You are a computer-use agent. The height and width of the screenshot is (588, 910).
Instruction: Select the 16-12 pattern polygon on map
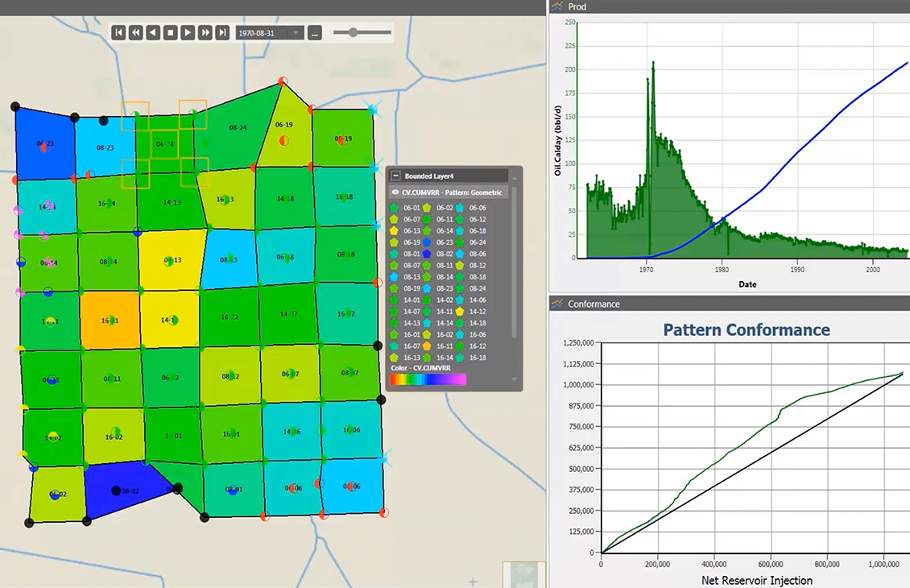click(230, 317)
